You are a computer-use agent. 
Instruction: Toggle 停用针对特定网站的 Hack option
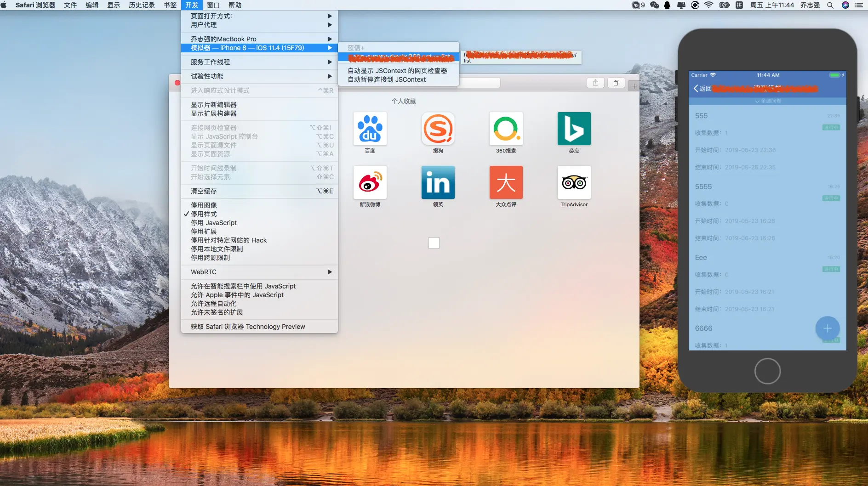(x=259, y=240)
